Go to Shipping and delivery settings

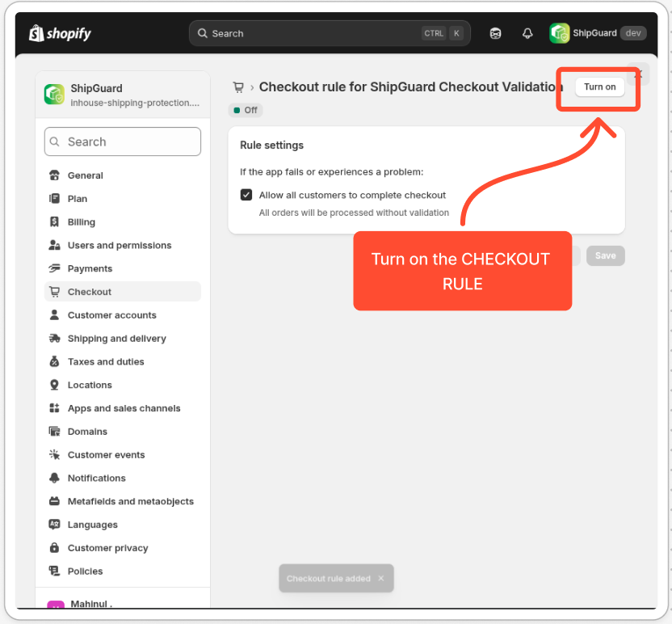116,339
